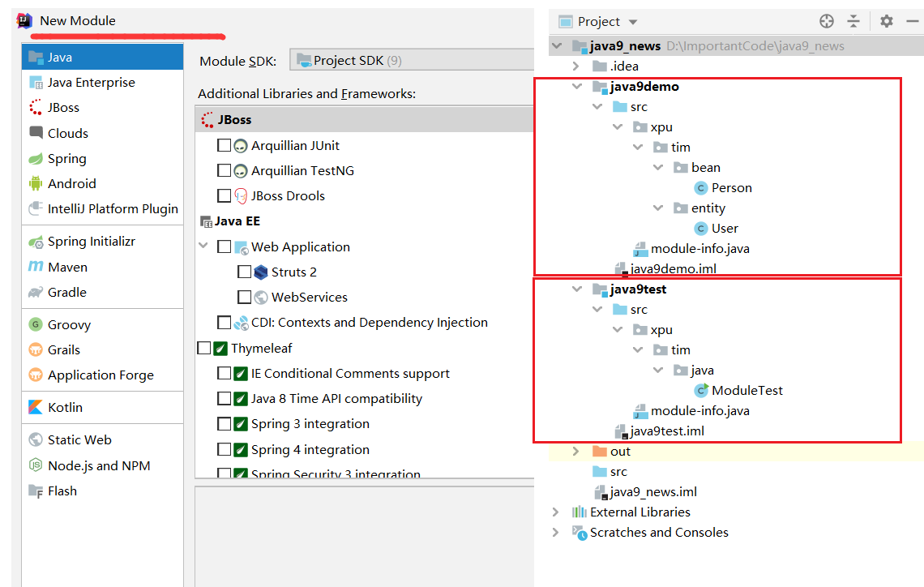Select Spring Initializr in module list

point(91,242)
